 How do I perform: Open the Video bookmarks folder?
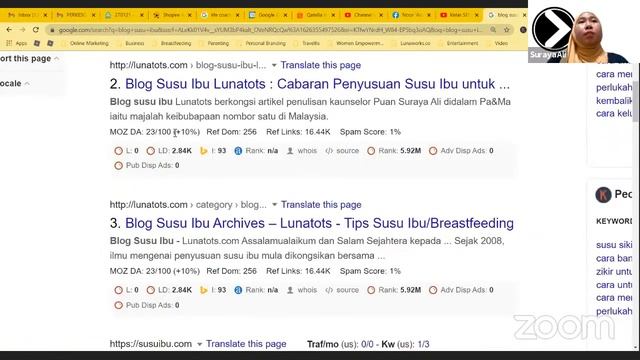pyautogui.click(x=497, y=43)
